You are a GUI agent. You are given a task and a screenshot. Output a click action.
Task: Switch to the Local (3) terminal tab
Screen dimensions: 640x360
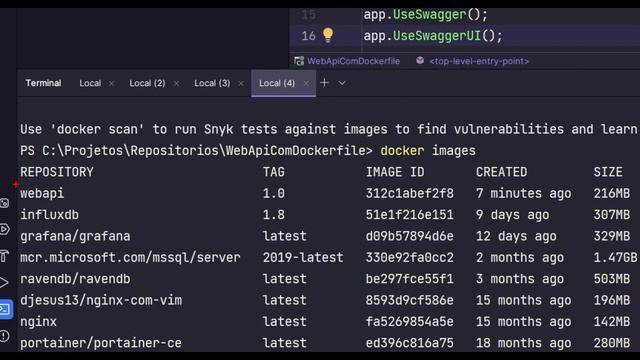(x=212, y=83)
